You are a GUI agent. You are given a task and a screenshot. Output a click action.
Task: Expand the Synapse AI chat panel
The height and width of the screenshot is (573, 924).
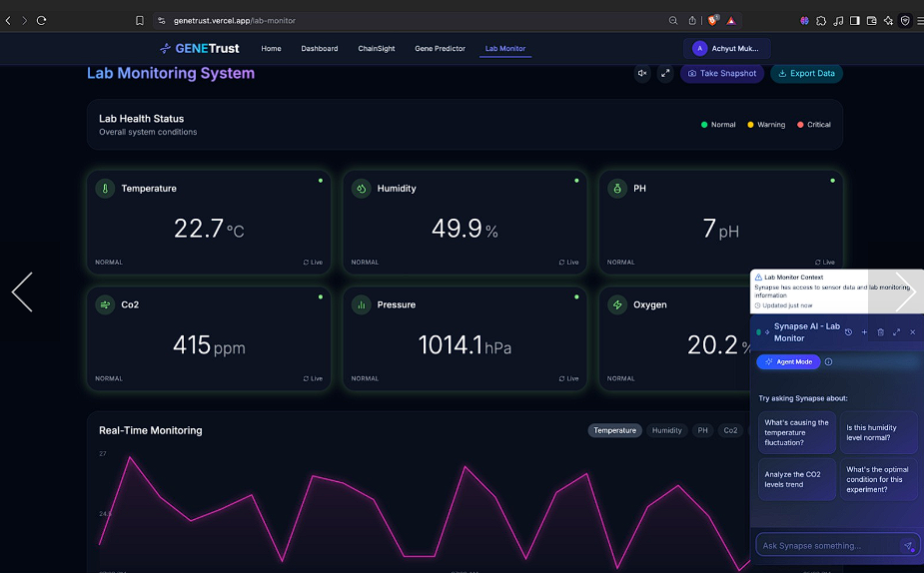point(896,331)
